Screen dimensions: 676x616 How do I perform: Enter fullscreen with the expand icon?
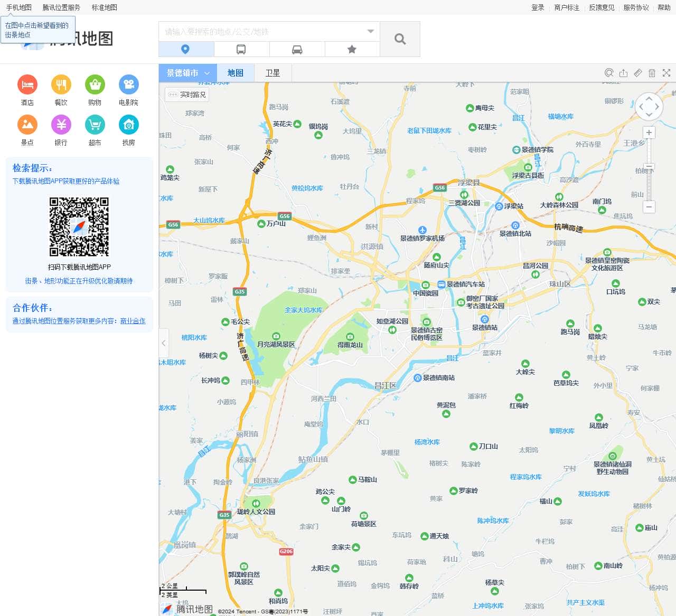(666, 73)
